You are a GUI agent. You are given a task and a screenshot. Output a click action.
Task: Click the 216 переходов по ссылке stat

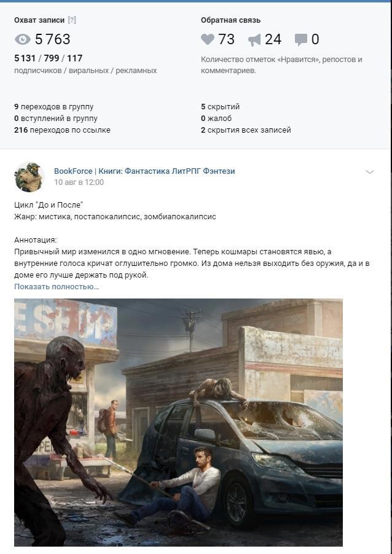62,130
